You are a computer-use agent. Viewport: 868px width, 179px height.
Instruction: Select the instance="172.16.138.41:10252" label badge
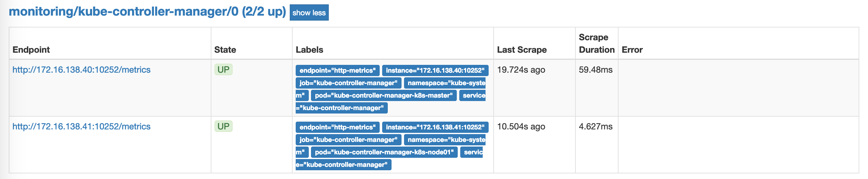[x=435, y=128]
